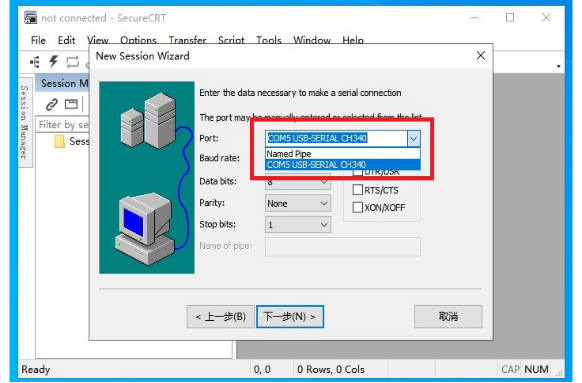Click the 0 Rows, 0 Cols status entry
This screenshot has height=383, width=582.
click(x=331, y=369)
